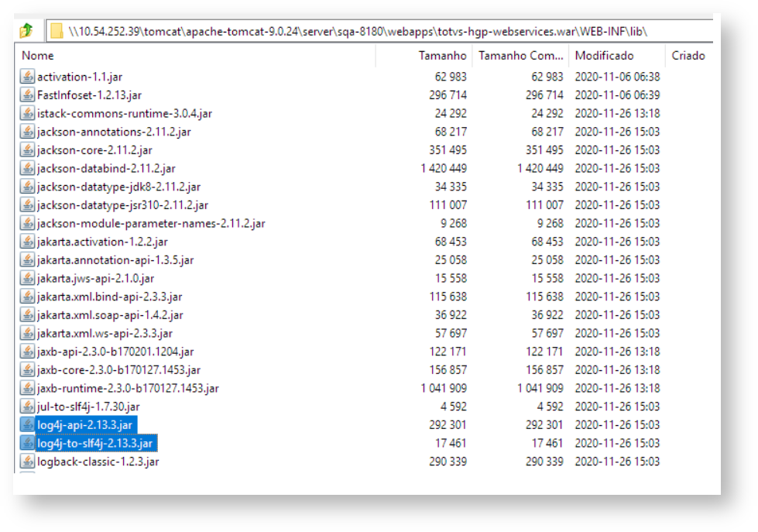Click the folder icon in the address bar

tap(57, 31)
